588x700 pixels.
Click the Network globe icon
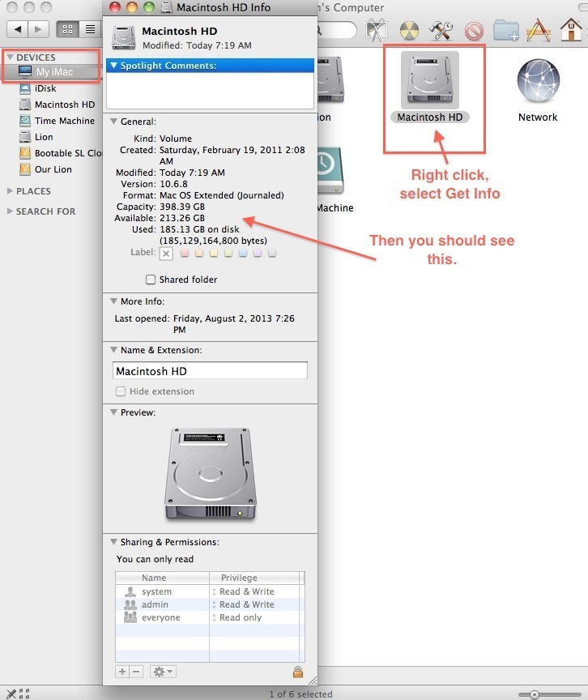pos(538,81)
